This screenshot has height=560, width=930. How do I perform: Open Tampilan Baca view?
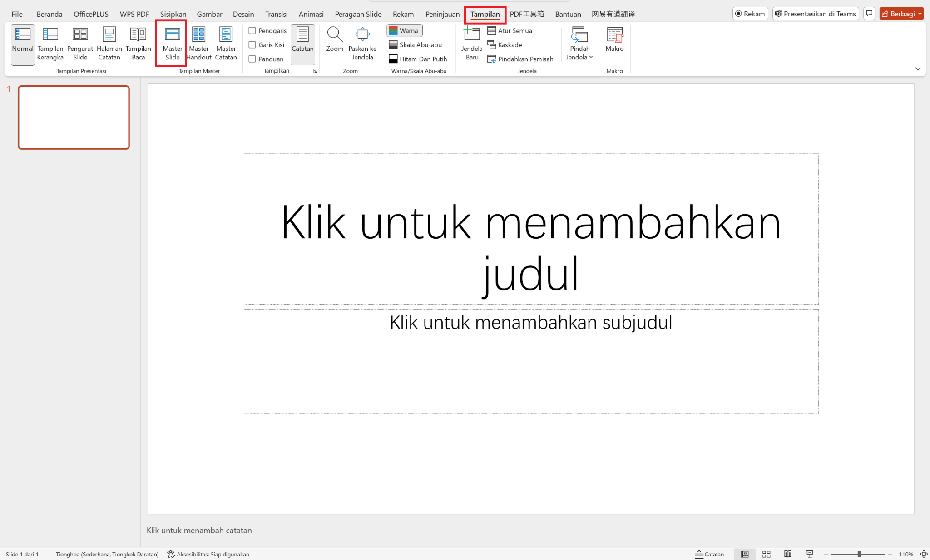point(138,43)
